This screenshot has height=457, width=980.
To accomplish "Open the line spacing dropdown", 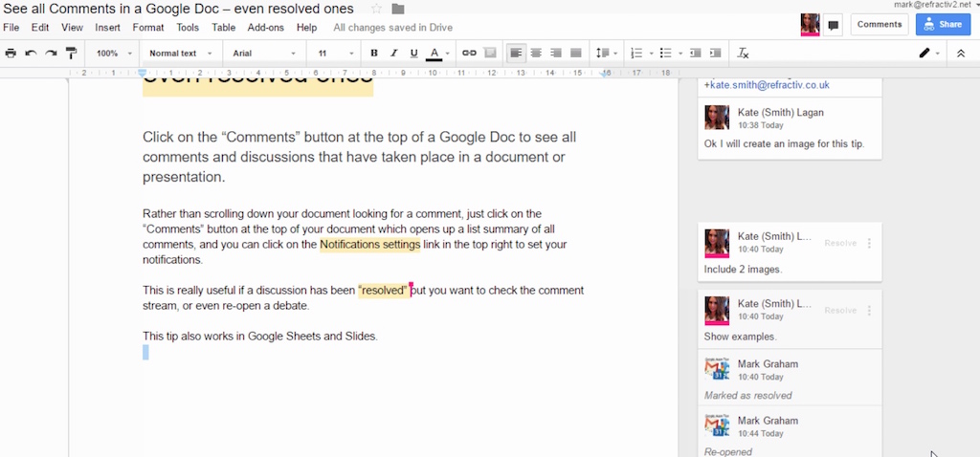I will [x=606, y=54].
